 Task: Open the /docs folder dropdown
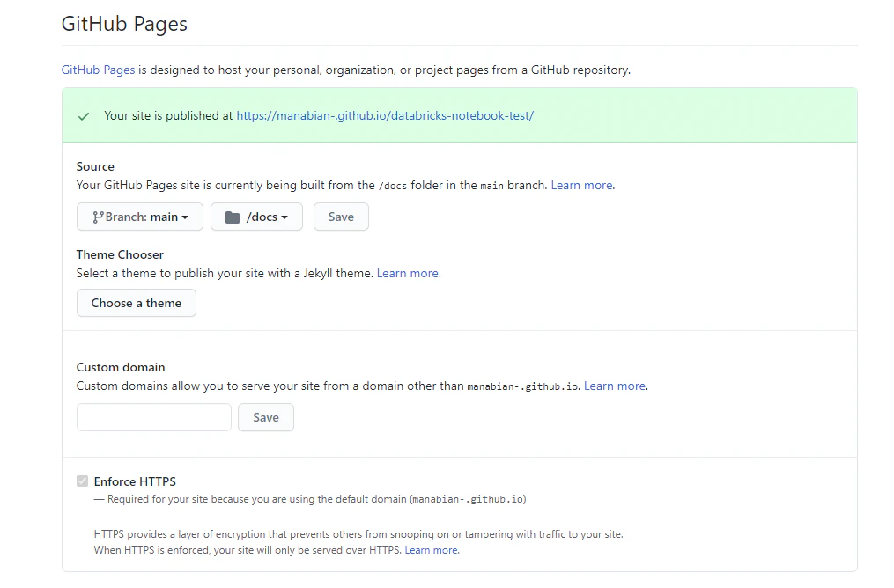click(256, 217)
